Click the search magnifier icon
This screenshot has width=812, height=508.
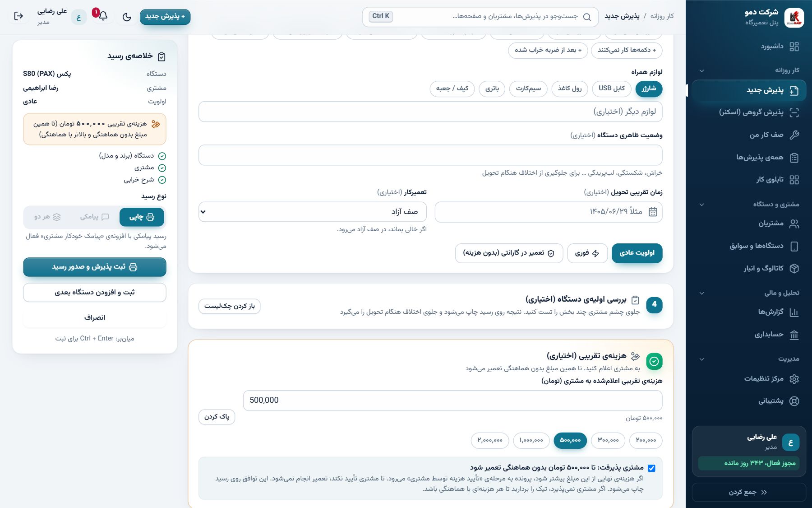(587, 17)
